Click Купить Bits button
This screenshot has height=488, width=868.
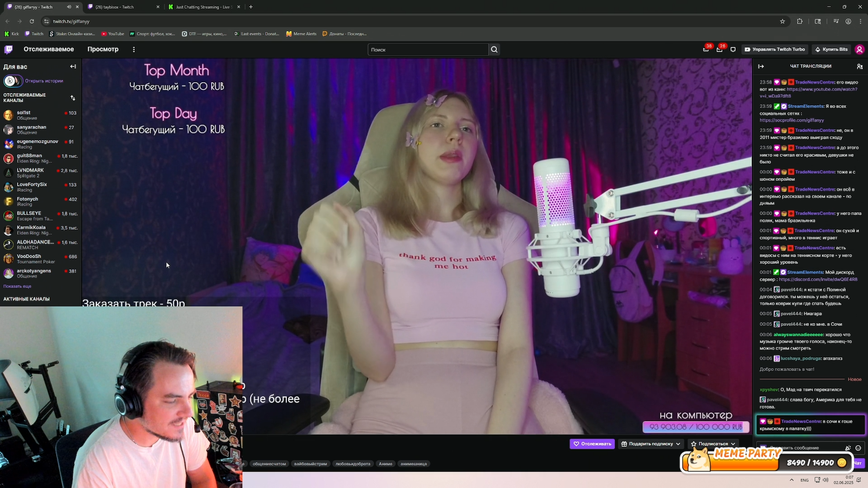831,49
